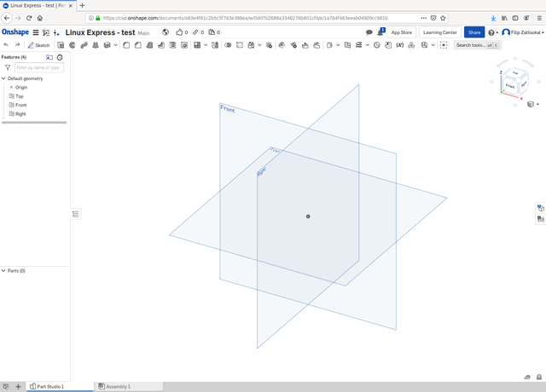Click the Share button
This screenshot has width=546, height=392.
click(x=473, y=32)
